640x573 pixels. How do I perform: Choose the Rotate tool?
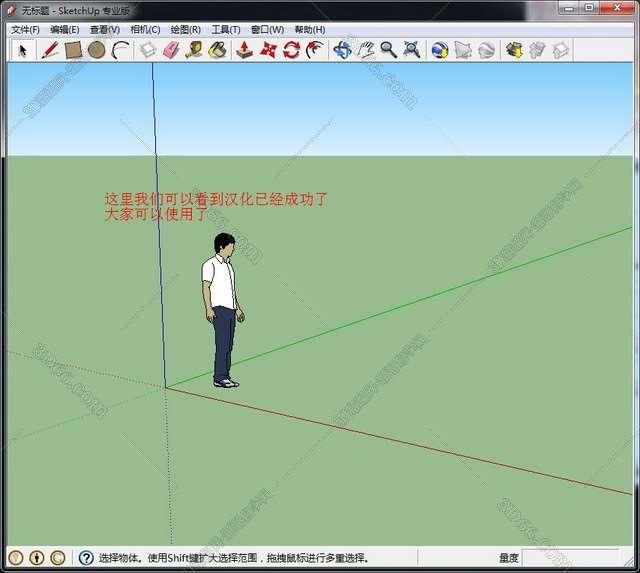point(291,50)
